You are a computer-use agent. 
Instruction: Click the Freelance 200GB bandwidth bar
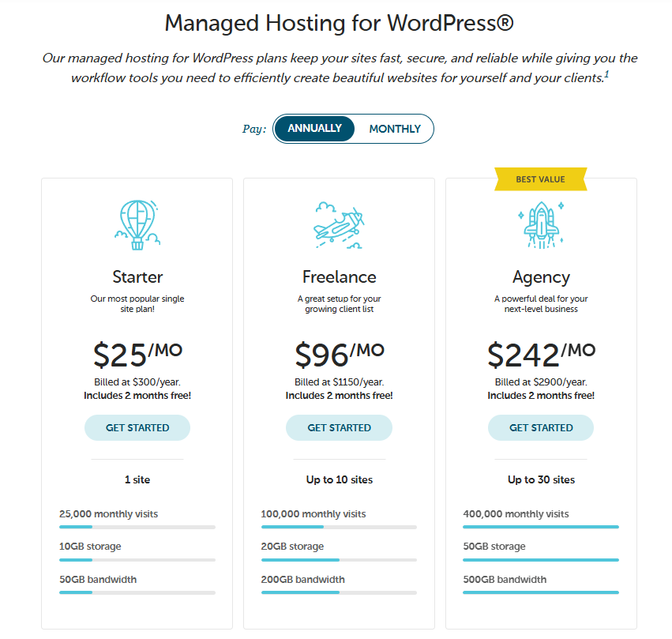coord(339,592)
